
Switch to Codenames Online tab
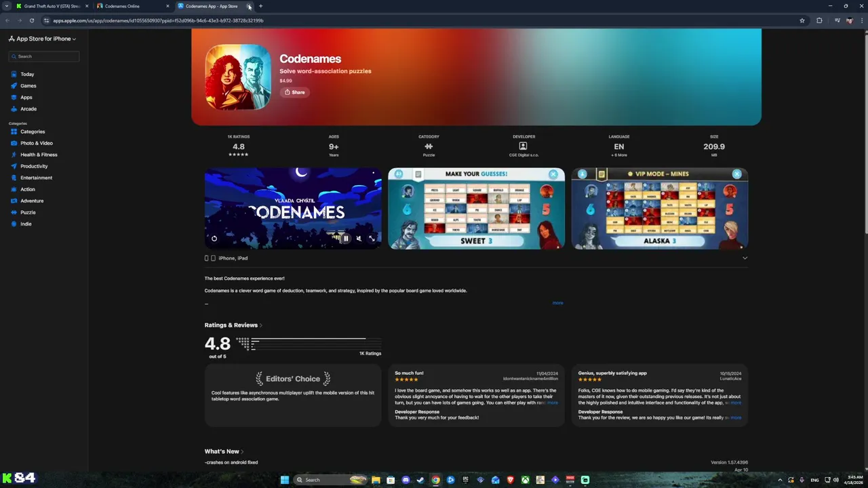click(x=131, y=6)
